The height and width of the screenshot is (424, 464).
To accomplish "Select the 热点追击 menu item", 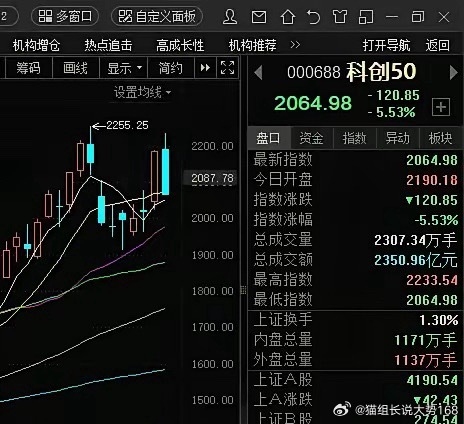I will tap(108, 45).
